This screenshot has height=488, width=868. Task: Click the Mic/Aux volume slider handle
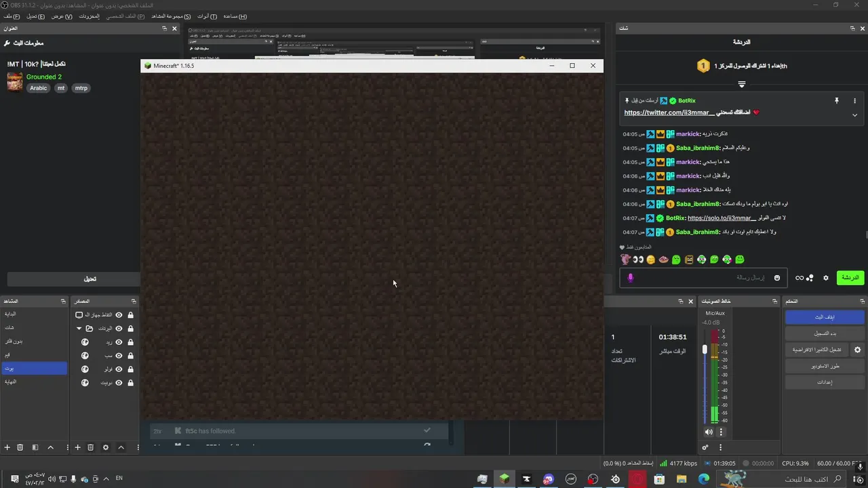click(x=705, y=349)
